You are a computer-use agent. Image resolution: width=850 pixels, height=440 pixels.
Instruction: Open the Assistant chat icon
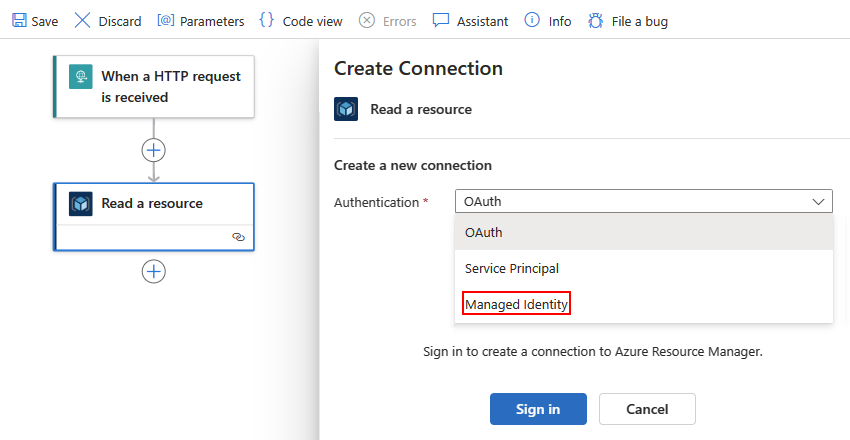pos(441,21)
